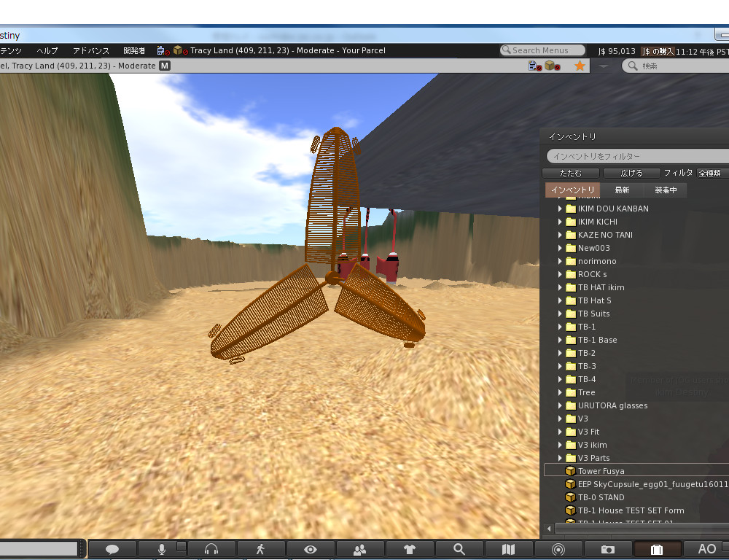This screenshot has height=560, width=729.
Task: Click the IKIM DOU KANBAN folder icon
Action: point(571,209)
